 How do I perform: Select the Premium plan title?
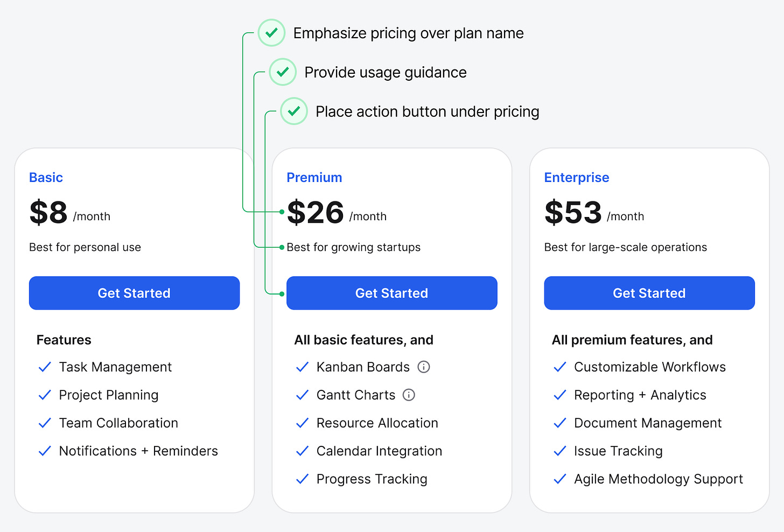click(x=314, y=178)
